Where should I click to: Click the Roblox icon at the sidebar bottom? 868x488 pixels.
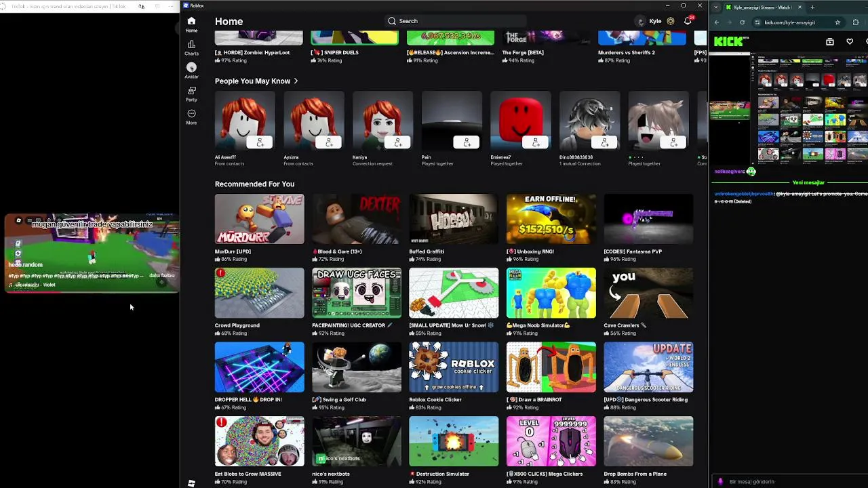[x=191, y=483]
